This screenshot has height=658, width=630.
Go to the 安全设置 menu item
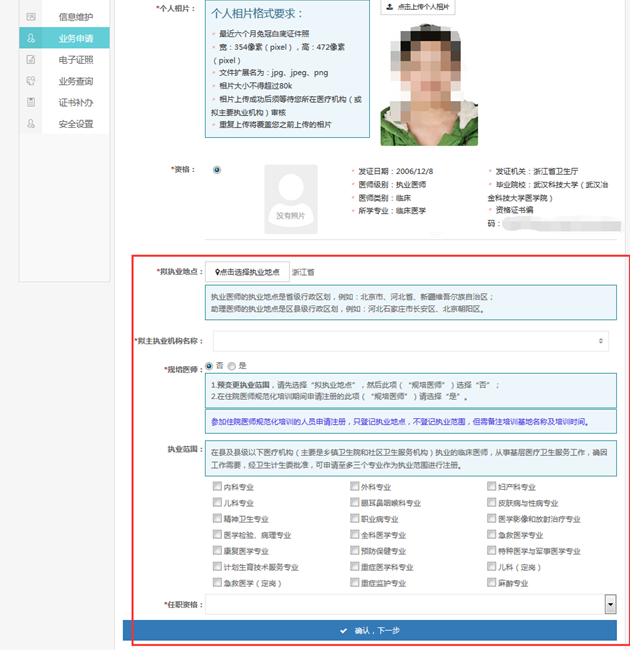tap(75, 124)
